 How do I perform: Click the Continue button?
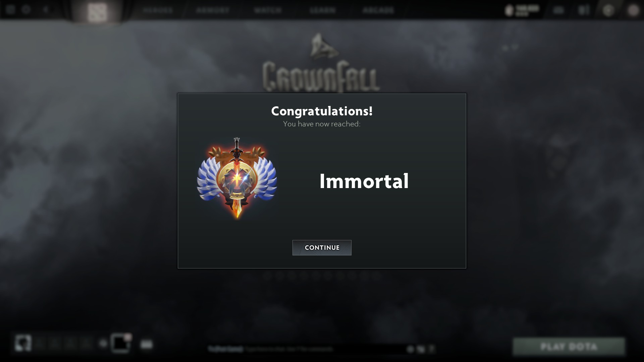click(x=322, y=248)
